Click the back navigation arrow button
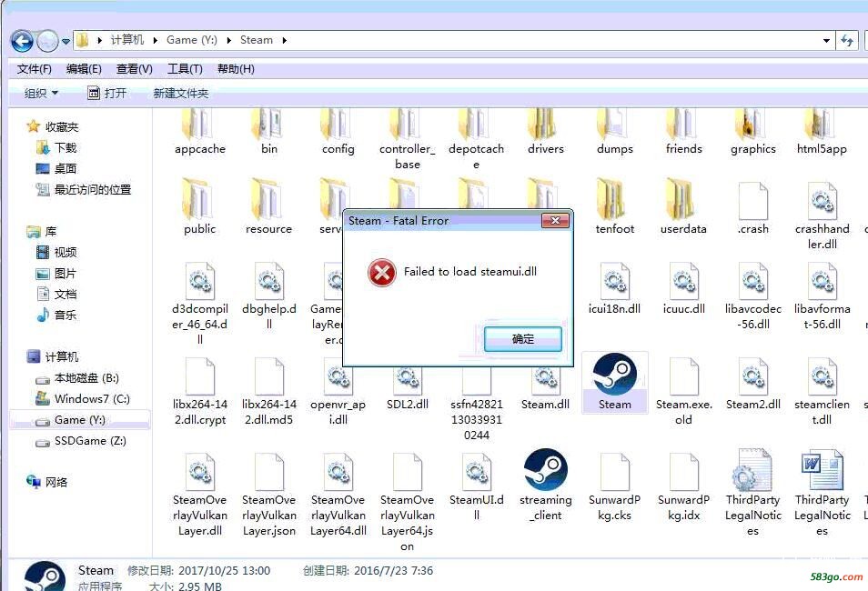Screen dimensions: 868x591 tap(23, 40)
